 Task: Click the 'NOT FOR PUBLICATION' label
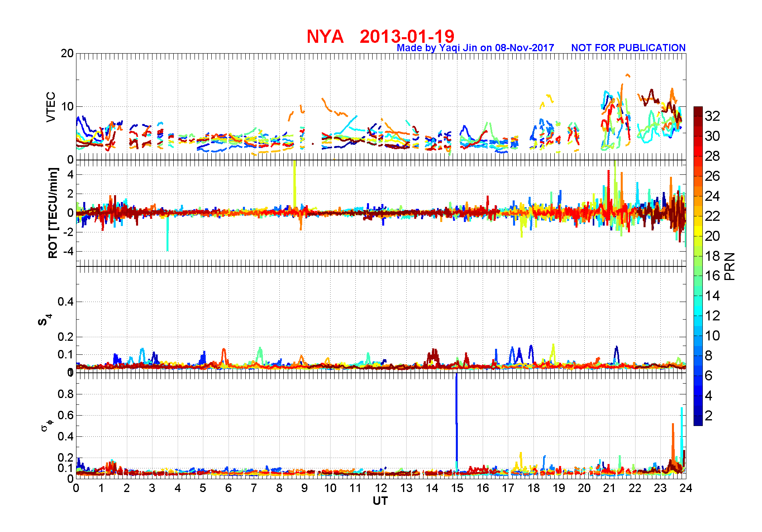click(x=628, y=48)
